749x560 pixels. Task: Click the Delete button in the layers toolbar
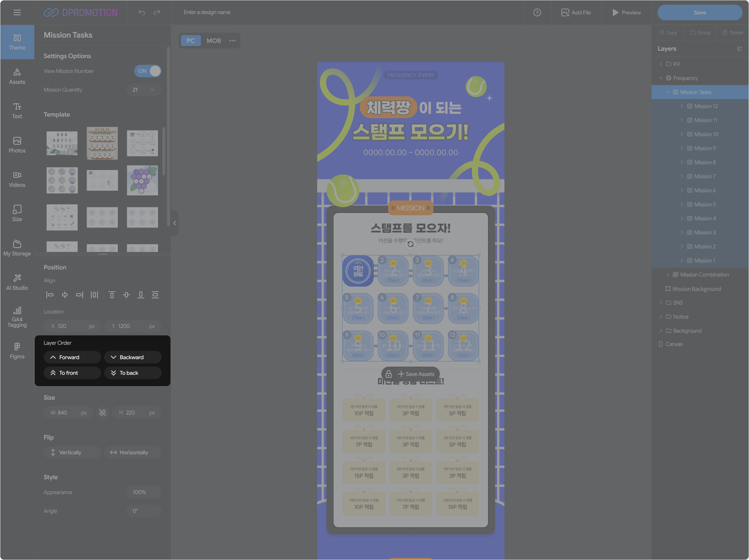coord(733,33)
